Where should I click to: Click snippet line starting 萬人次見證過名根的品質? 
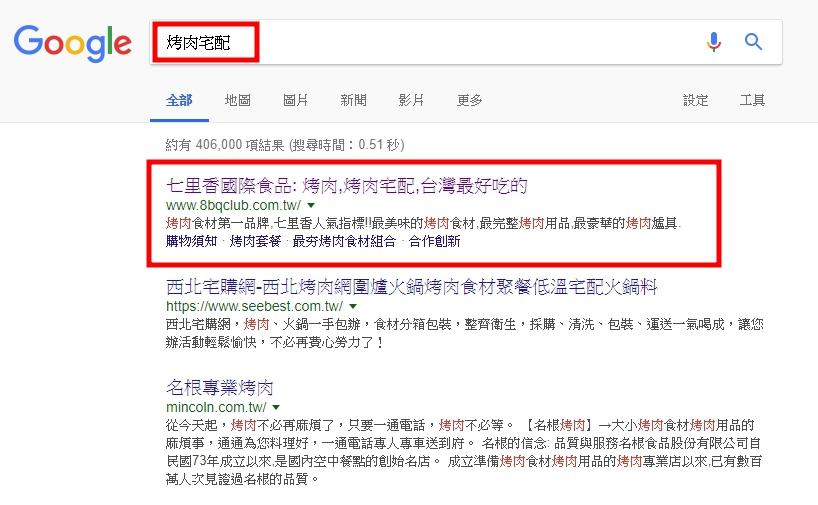tap(243, 479)
